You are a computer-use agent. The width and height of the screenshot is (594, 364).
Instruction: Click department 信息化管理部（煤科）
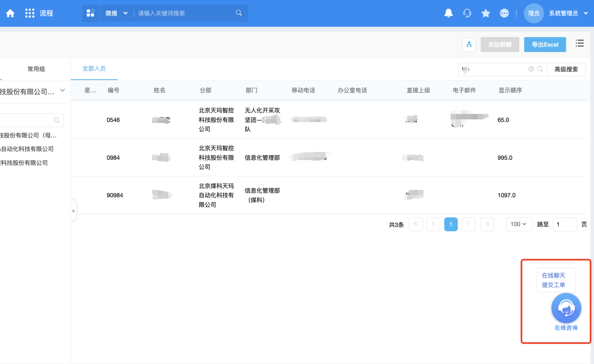click(x=262, y=195)
